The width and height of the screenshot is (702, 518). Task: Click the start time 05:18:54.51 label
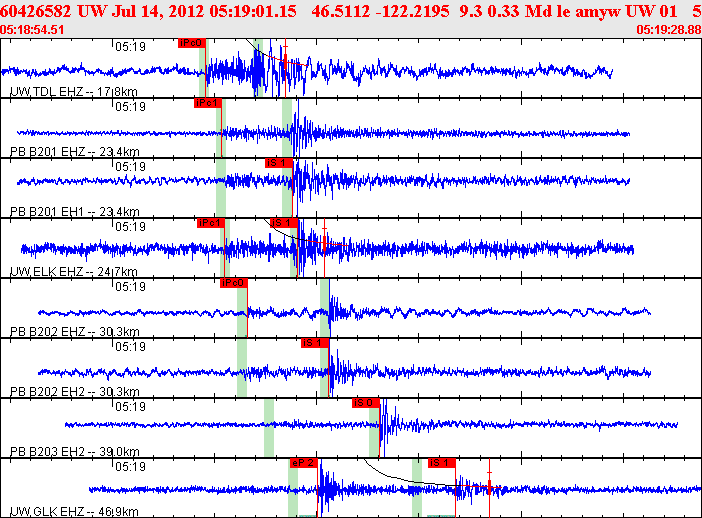pyautogui.click(x=32, y=30)
